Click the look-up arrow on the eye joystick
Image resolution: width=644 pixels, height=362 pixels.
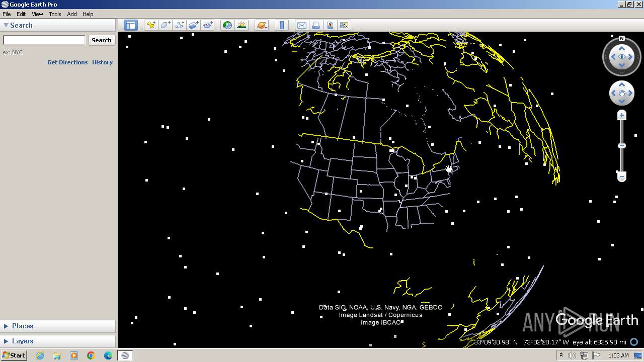pyautogui.click(x=622, y=48)
